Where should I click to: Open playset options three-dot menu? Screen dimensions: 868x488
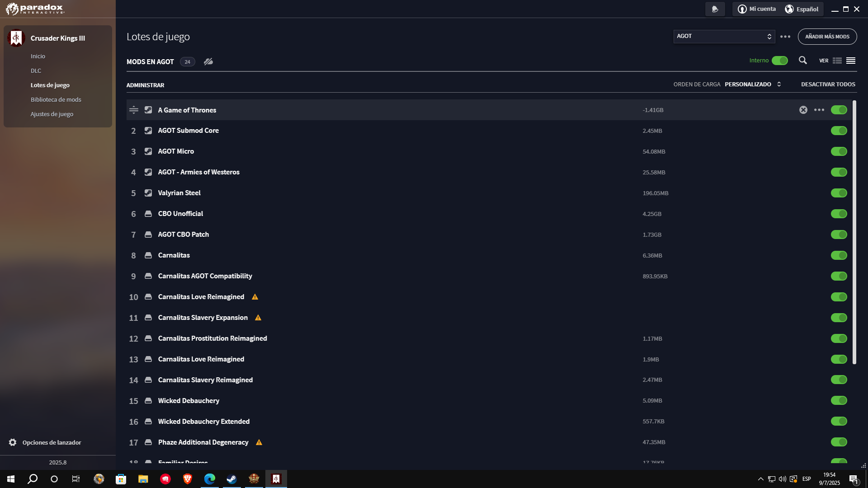[x=785, y=37]
